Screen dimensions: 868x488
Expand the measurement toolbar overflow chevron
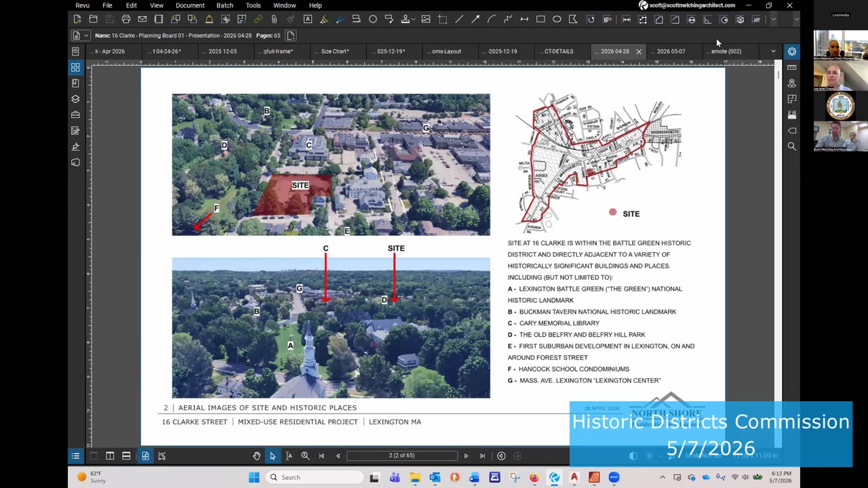pos(773,19)
